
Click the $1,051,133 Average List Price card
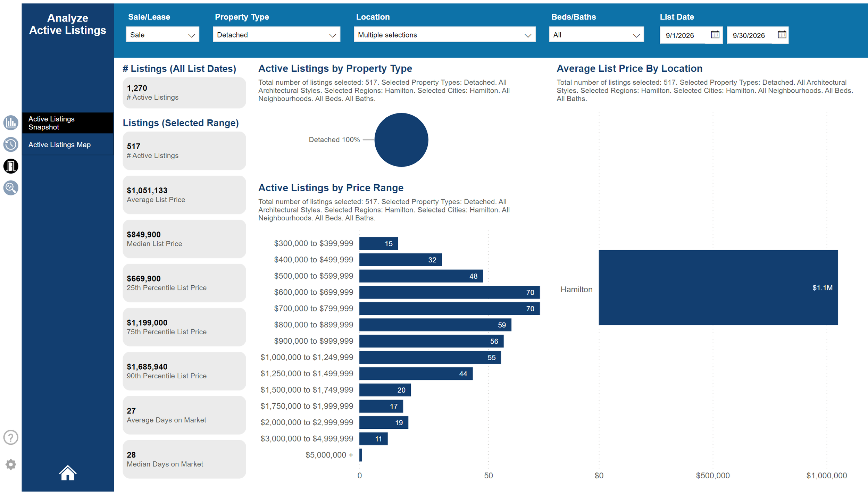184,195
